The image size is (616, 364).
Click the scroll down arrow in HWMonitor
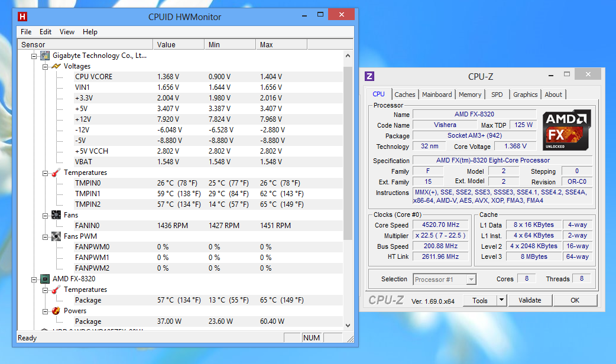(x=348, y=325)
